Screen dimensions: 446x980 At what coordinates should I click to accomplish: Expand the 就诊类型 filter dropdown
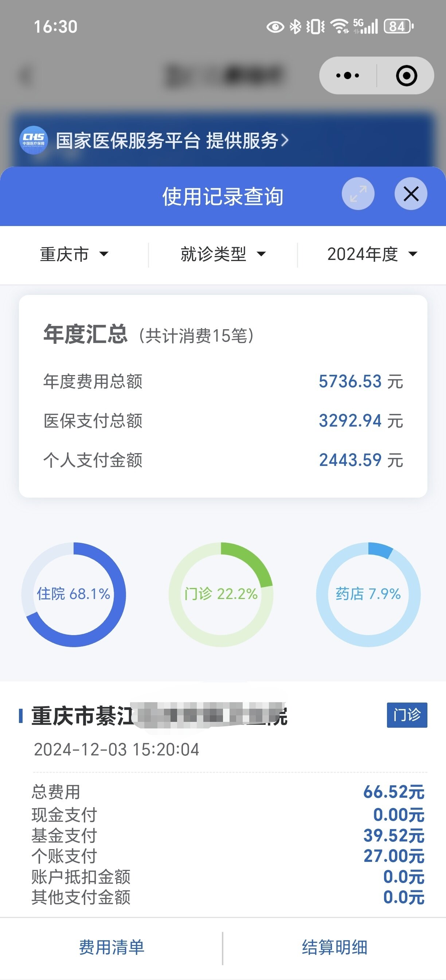pyautogui.click(x=223, y=254)
